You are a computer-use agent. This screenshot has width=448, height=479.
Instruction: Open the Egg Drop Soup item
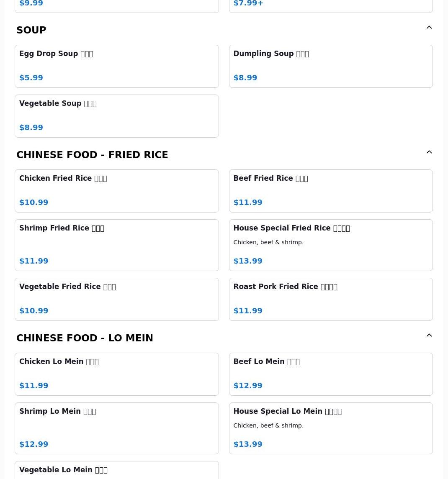tap(116, 66)
